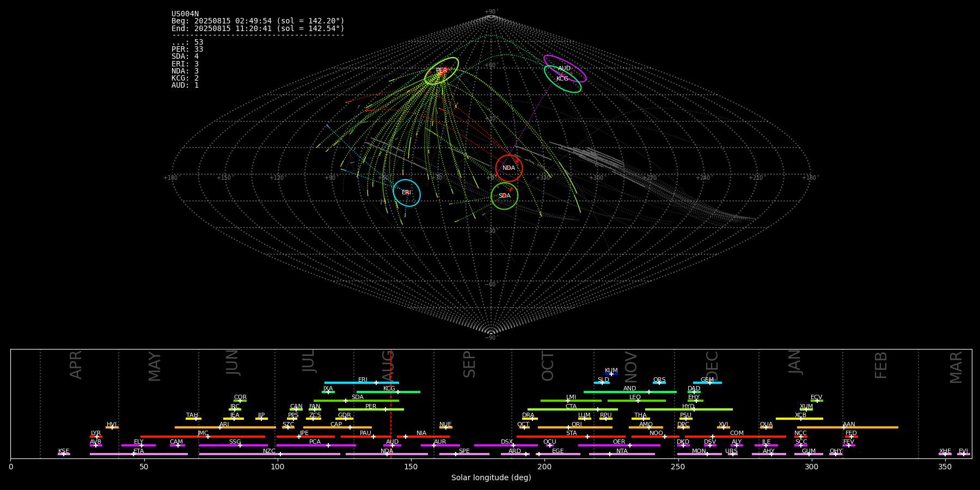Click the 'Solar longitude (deg)' axis label
Image resolution: width=980 pixels, height=490 pixels.
[491, 478]
